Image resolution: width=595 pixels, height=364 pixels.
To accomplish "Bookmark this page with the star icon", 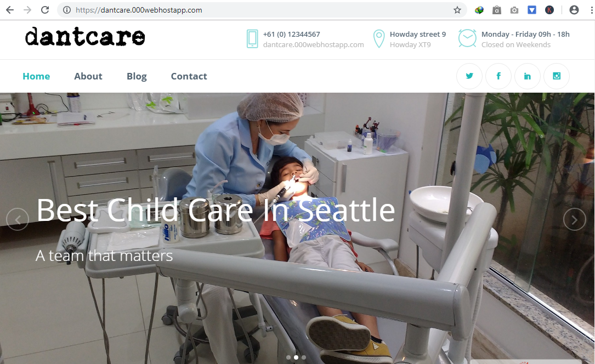I will (x=457, y=10).
